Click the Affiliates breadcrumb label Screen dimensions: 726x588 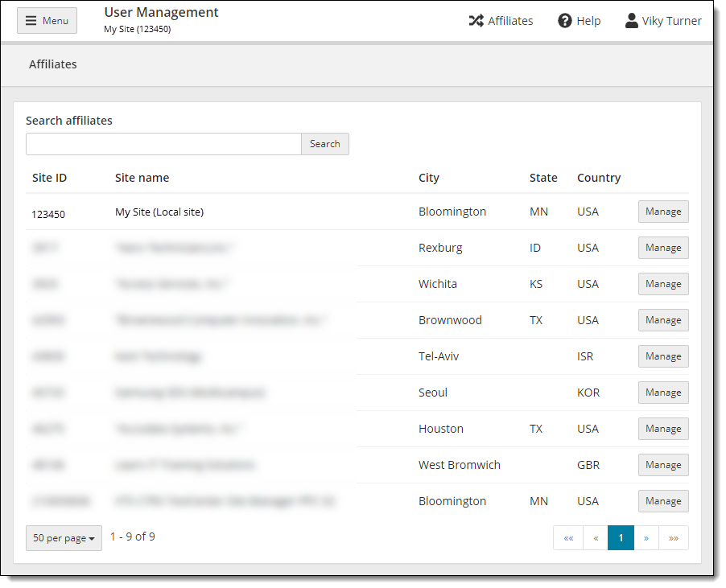(52, 64)
